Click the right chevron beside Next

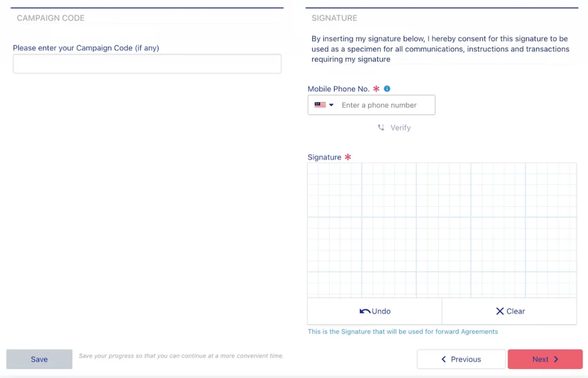(x=556, y=359)
